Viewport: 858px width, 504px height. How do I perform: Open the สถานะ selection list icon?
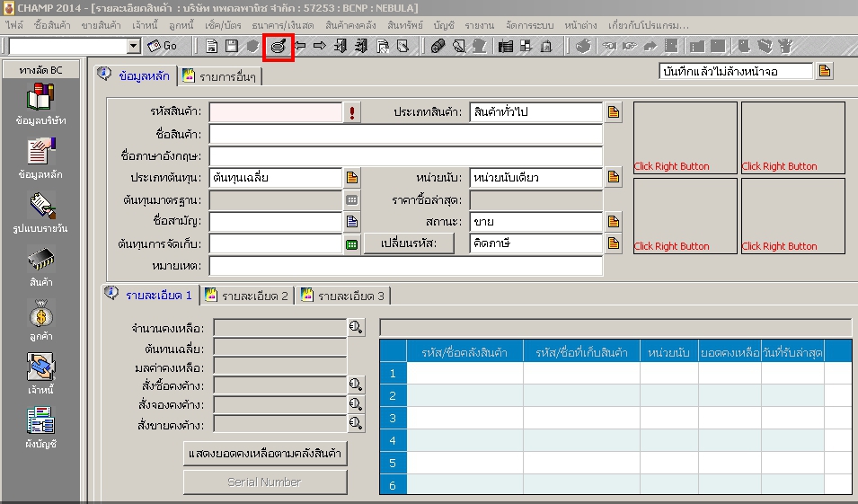[x=614, y=222]
